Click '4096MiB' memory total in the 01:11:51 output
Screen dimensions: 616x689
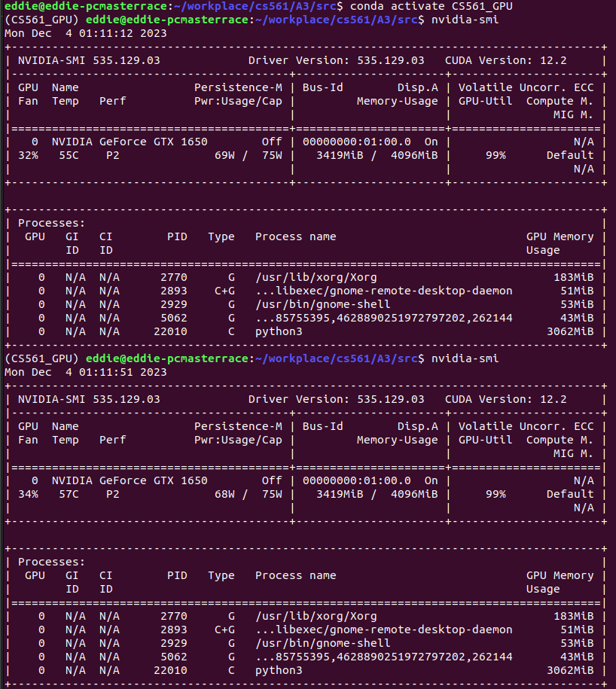(414, 494)
